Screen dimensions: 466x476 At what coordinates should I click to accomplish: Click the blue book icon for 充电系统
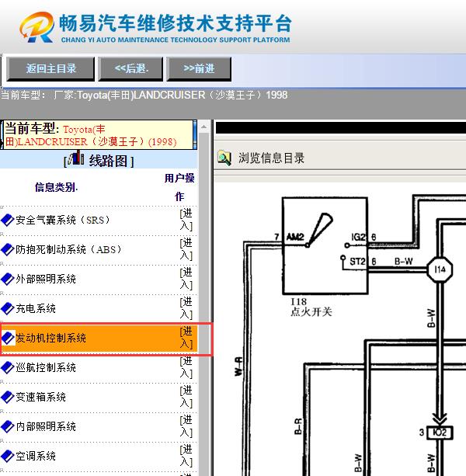[x=7, y=308]
